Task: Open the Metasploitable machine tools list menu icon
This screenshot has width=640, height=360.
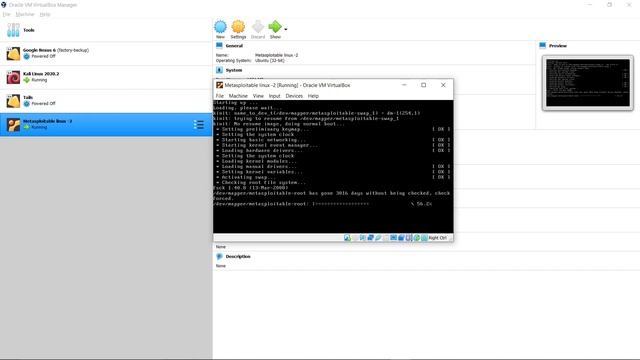Action: click(199, 124)
